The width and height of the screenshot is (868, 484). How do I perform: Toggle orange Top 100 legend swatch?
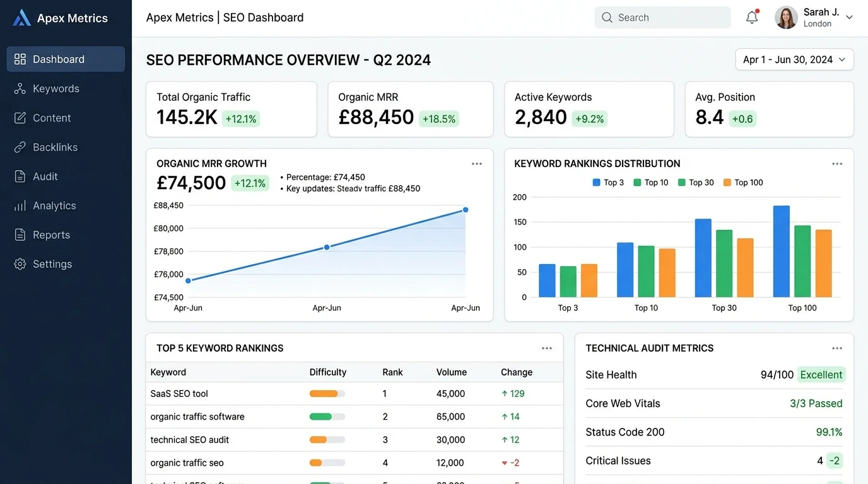[727, 183]
